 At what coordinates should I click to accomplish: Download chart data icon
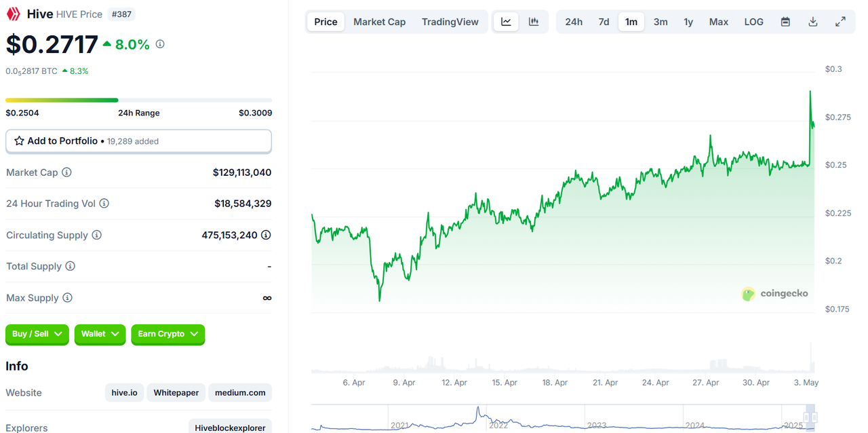click(x=813, y=22)
